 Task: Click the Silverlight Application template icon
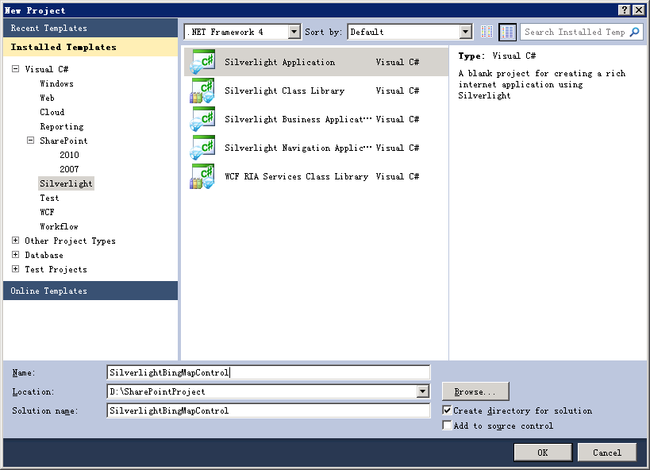point(202,62)
